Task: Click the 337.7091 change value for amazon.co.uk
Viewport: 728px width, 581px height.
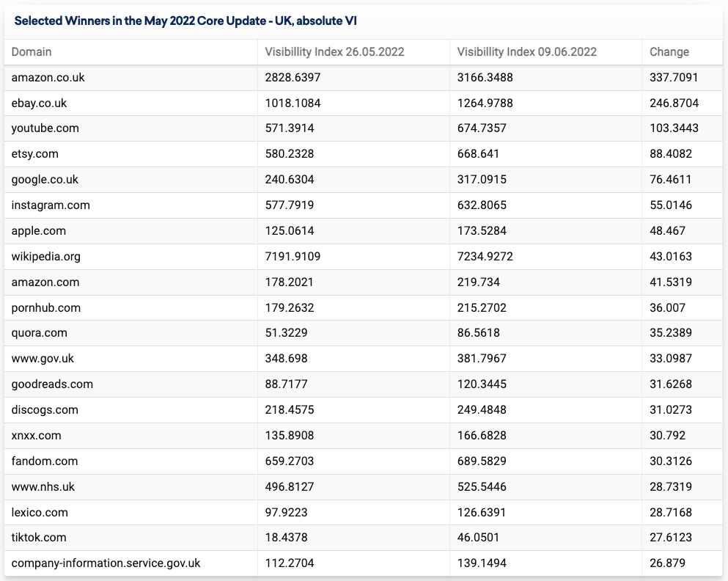Action: 674,77
